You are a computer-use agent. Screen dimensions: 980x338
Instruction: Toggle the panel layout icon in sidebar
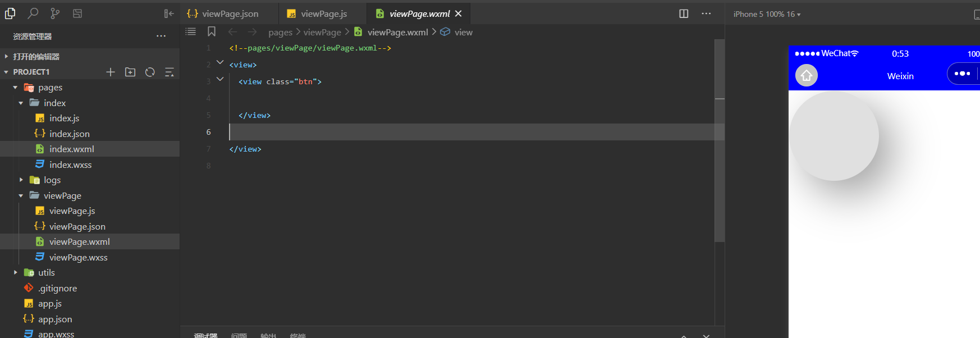tap(77, 13)
